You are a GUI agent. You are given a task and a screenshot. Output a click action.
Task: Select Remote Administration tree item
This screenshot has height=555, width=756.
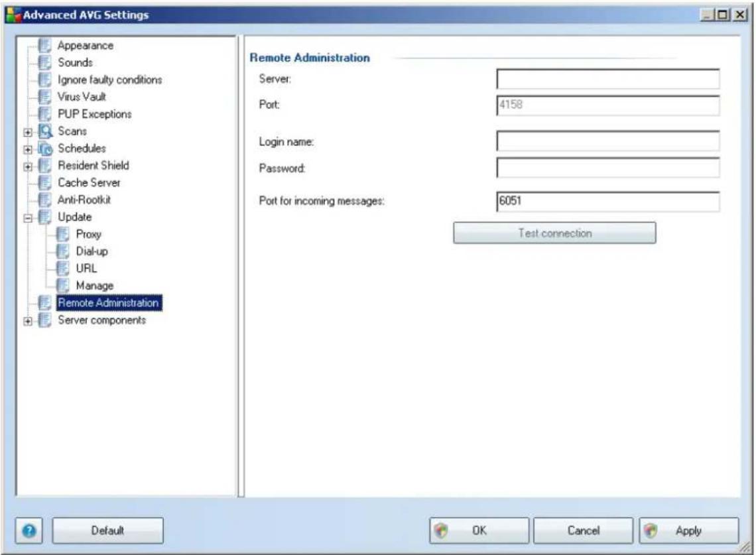click(109, 303)
